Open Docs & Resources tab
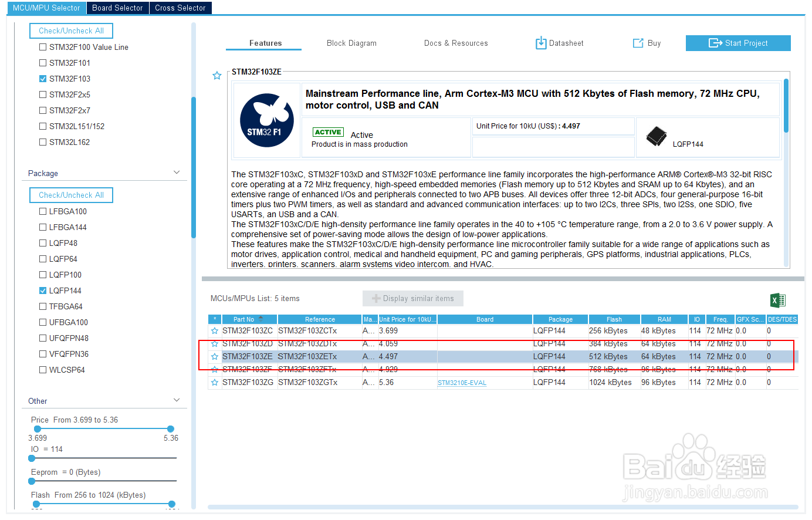The height and width of the screenshot is (520, 812). [456, 43]
